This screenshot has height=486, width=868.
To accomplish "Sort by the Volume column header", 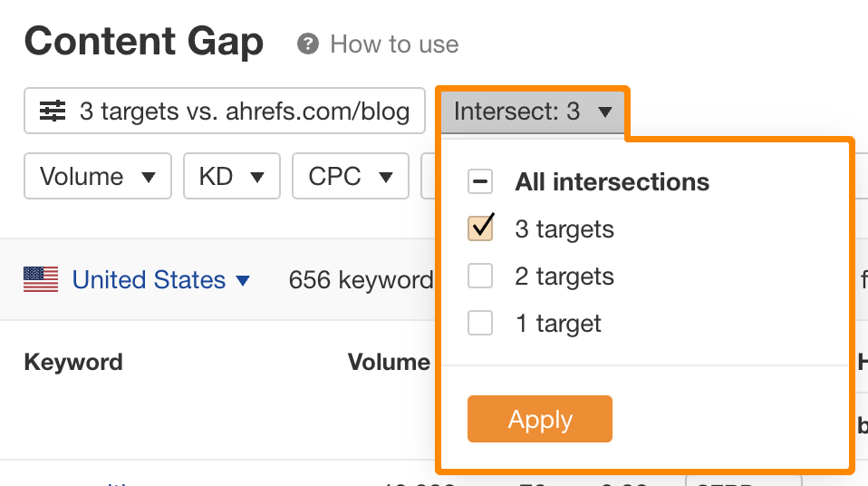I will point(389,363).
